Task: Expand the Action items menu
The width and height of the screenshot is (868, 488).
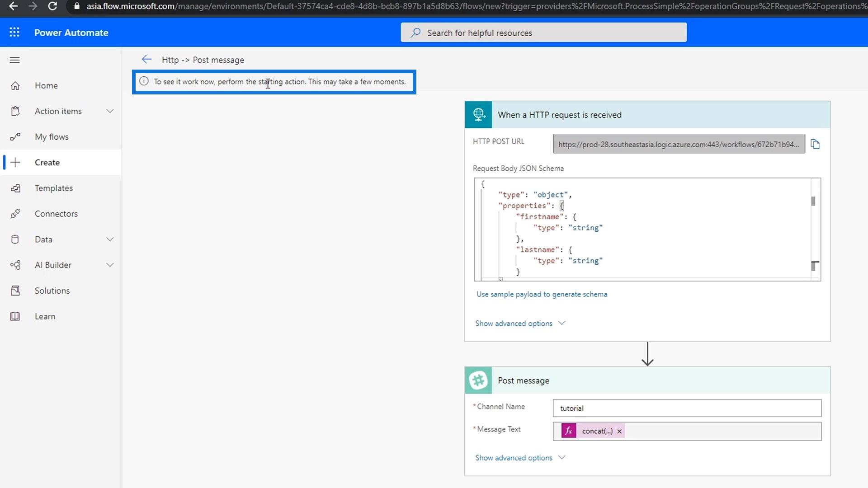Action: click(x=110, y=111)
